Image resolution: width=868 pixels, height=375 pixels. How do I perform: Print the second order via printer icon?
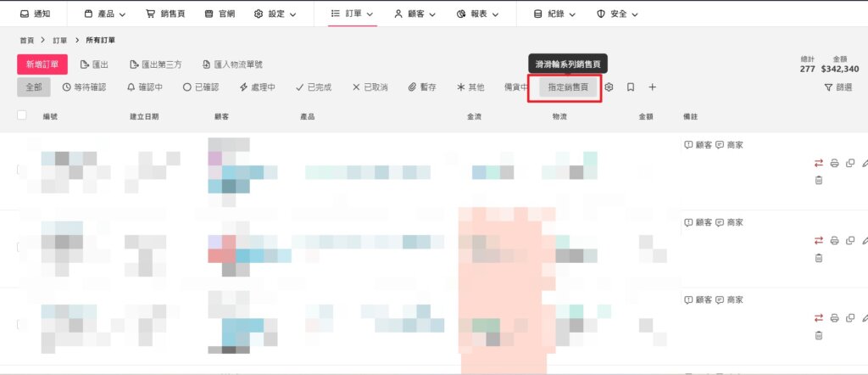point(835,240)
